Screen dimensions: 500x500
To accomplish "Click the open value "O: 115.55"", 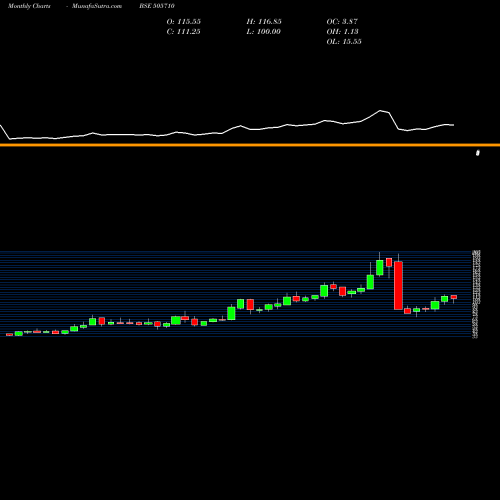I will click(x=184, y=22).
